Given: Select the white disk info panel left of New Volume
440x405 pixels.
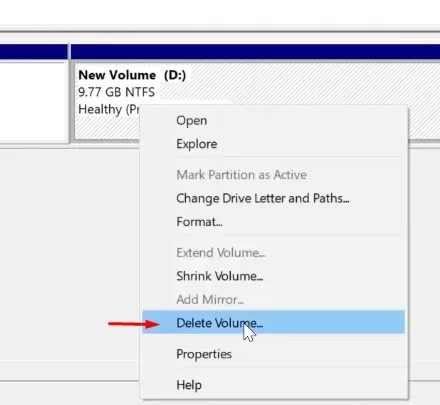Looking at the screenshot, I should (34, 102).
